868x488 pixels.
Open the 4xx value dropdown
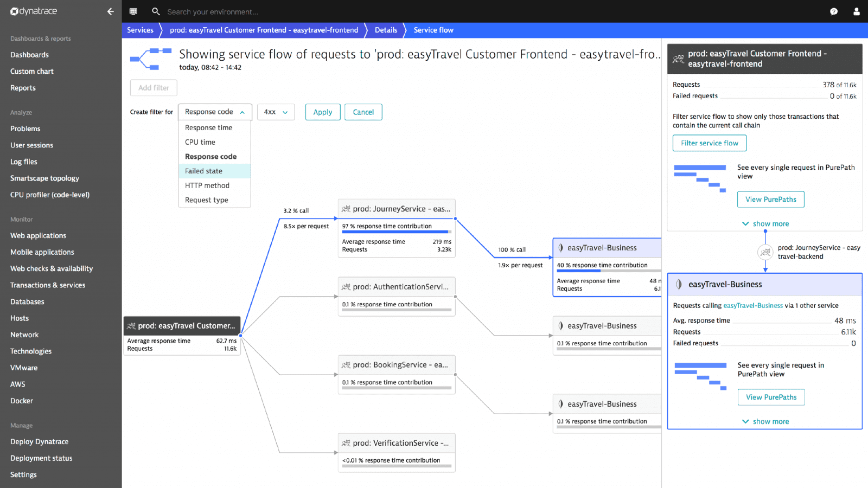click(x=276, y=112)
